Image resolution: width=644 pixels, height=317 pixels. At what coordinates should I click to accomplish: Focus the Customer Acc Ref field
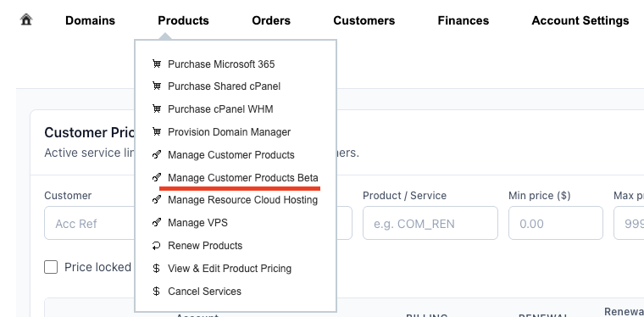pos(90,223)
